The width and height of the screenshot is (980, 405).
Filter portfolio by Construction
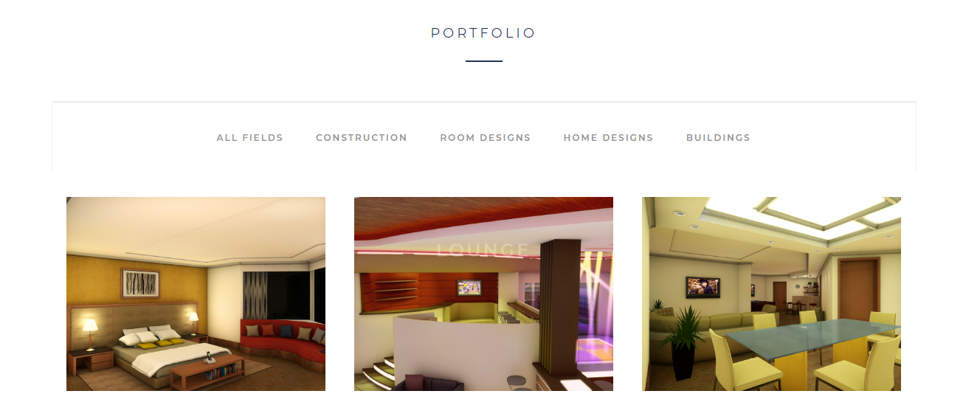tap(361, 138)
